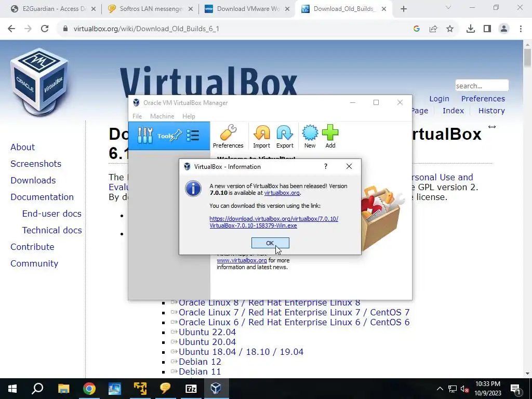
Task: Open the Ubuntu 20.04 download link
Action: (207, 342)
